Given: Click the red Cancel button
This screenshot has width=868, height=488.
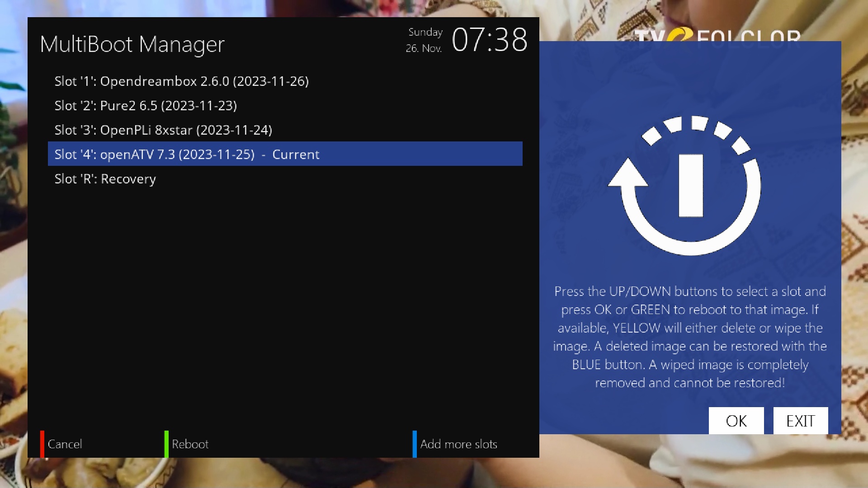Looking at the screenshot, I should (61, 444).
